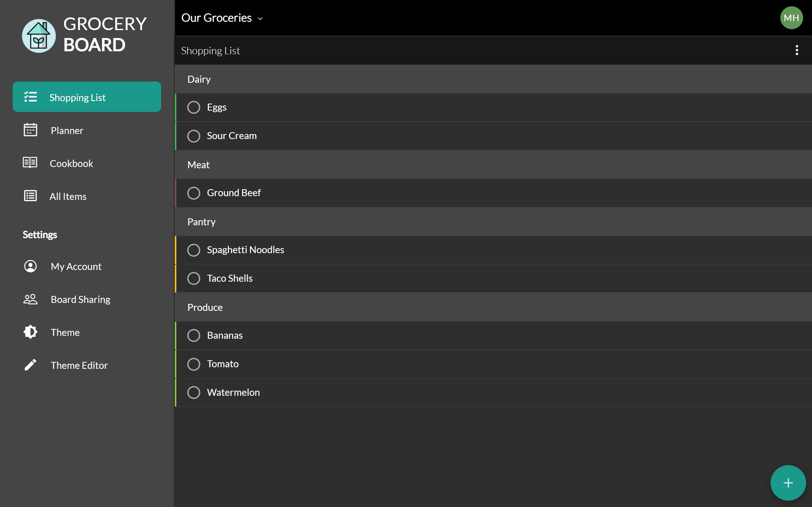
Task: Select the Shopping List icon in sidebar
Action: point(30,97)
